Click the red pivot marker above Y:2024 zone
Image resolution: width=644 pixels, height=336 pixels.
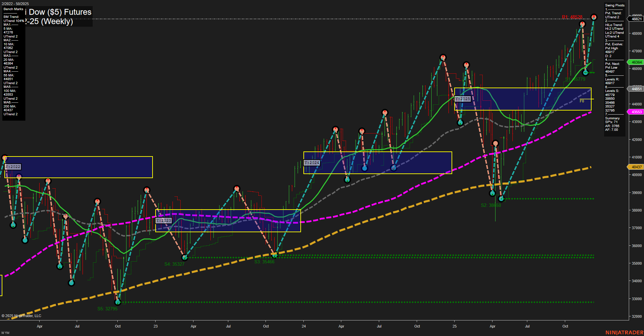[336, 128]
